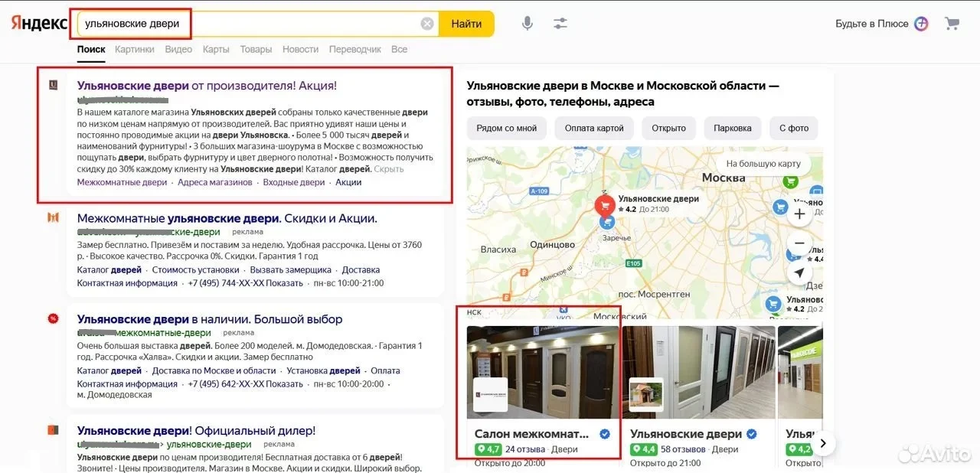The width and height of the screenshot is (980, 473).
Task: Click the red map pin for Ульяновские двери
Action: (x=605, y=204)
